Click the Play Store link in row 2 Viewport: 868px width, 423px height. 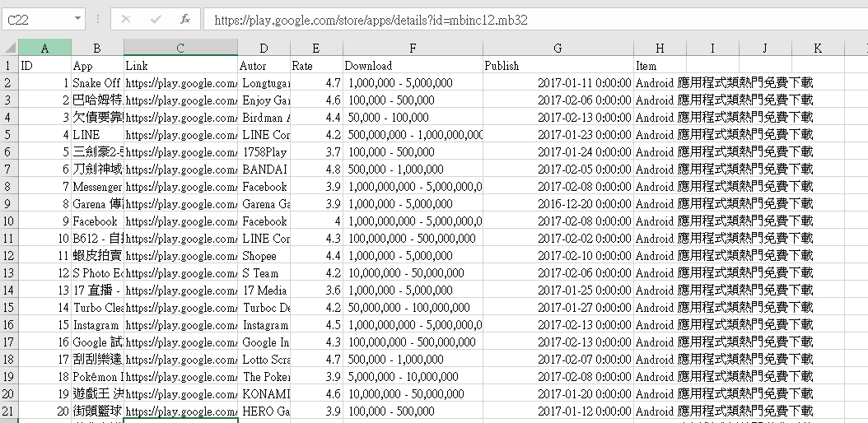180,83
